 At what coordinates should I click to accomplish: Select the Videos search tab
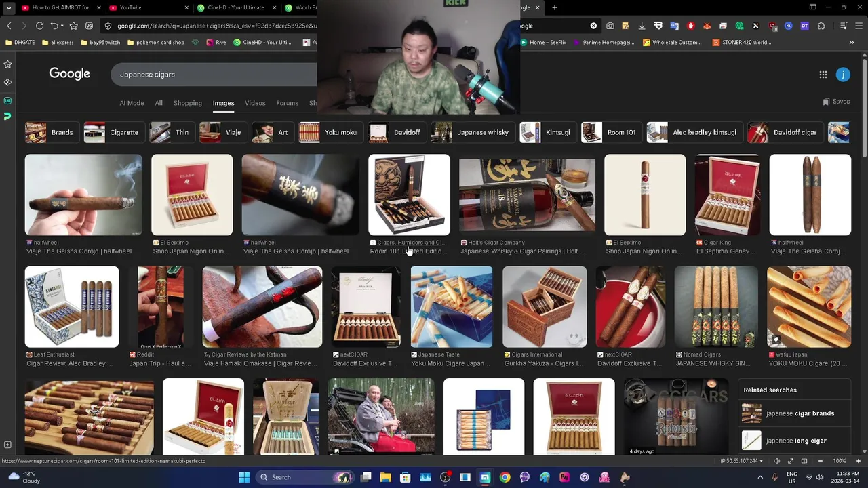(x=255, y=103)
